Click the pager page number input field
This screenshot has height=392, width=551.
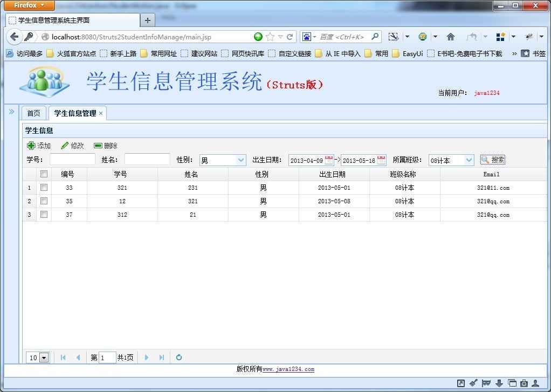(x=107, y=357)
